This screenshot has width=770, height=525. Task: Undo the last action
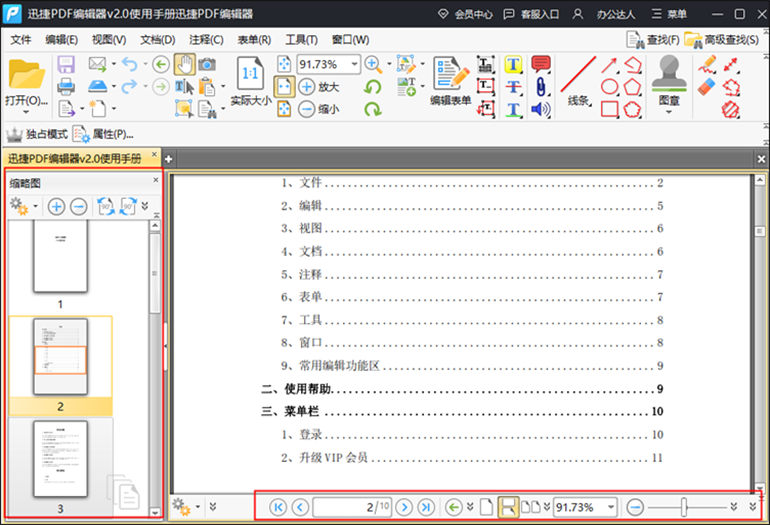point(130,64)
